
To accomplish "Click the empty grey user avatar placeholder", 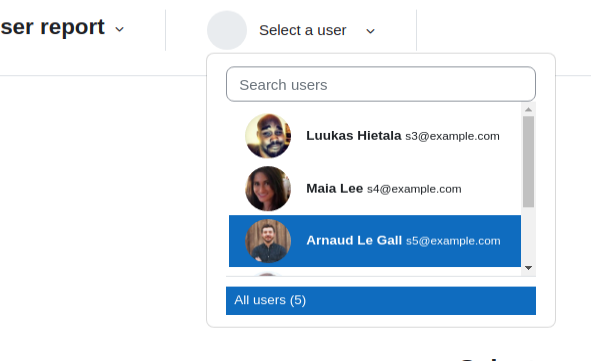I will pos(227,30).
